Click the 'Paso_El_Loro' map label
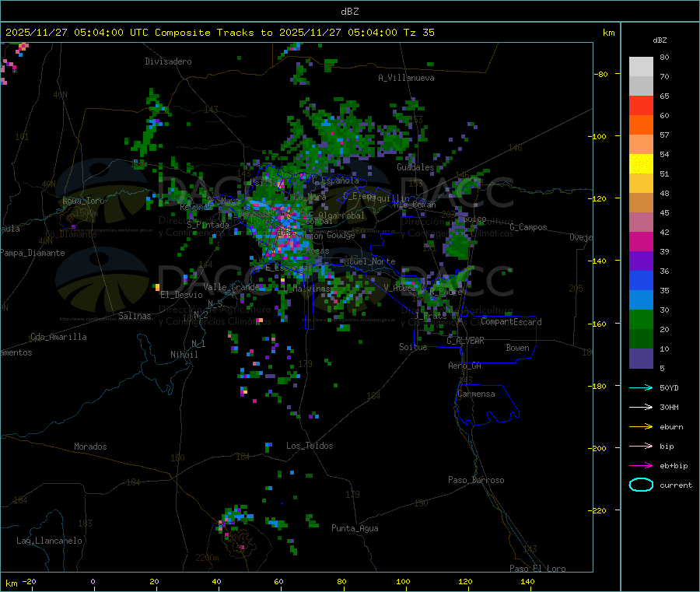This screenshot has height=592, width=700. coord(537,569)
